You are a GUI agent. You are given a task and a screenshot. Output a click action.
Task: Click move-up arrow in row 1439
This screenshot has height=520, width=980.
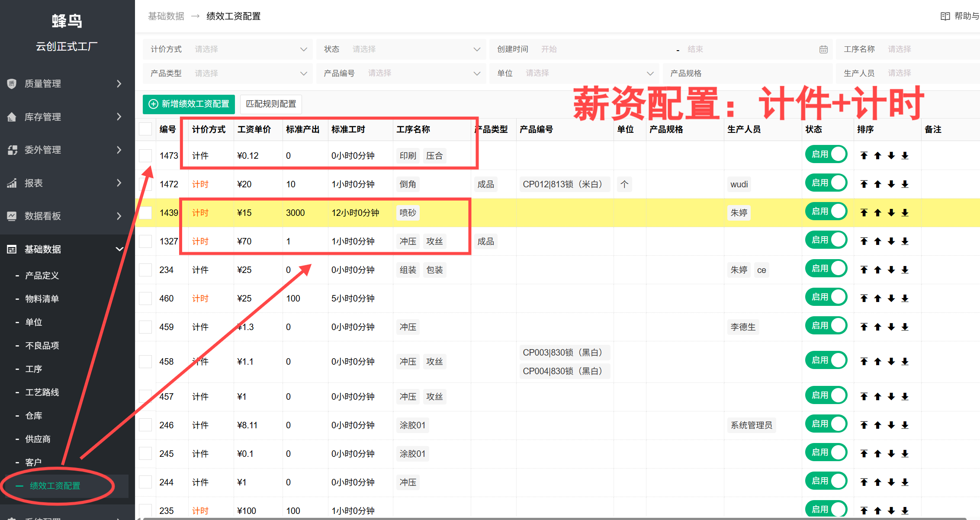pyautogui.click(x=877, y=213)
